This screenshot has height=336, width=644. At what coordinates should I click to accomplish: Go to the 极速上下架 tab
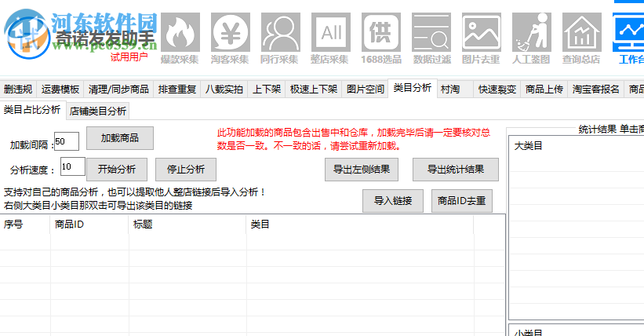click(314, 89)
